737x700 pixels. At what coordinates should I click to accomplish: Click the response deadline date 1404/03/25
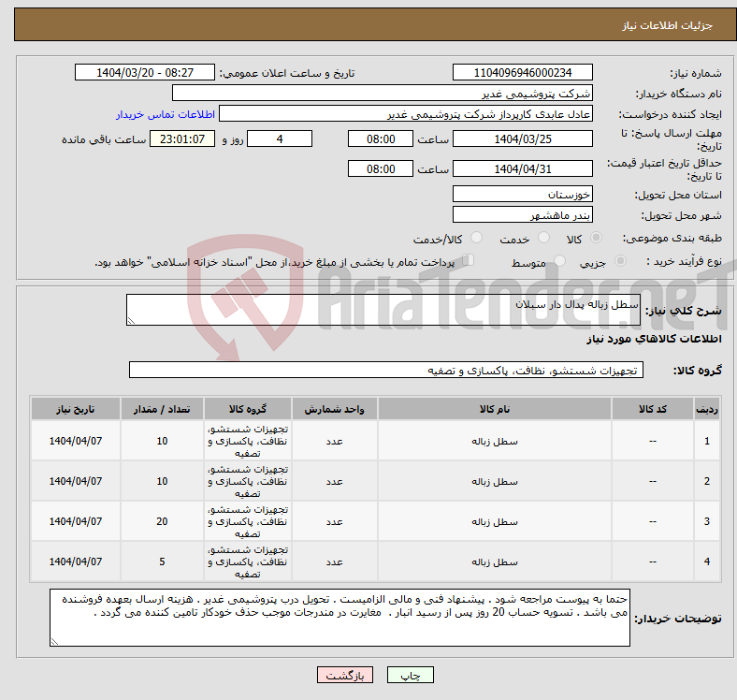point(523,139)
